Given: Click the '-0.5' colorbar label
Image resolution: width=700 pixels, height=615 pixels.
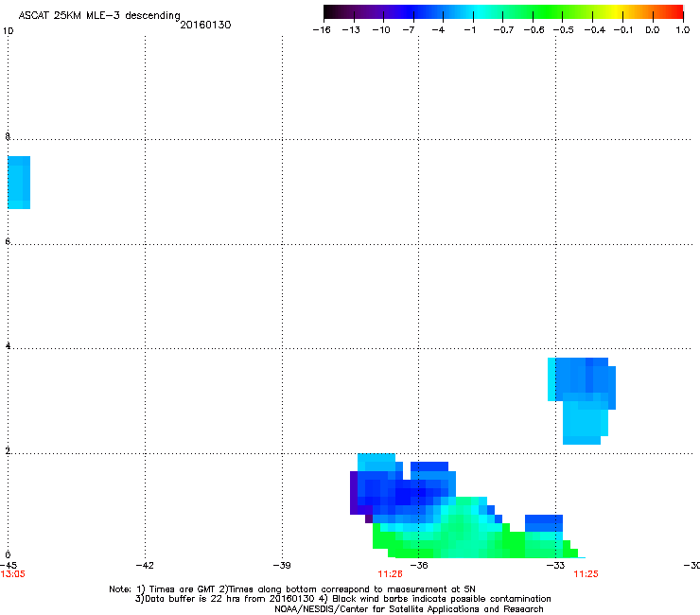Looking at the screenshot, I should coord(564,30).
